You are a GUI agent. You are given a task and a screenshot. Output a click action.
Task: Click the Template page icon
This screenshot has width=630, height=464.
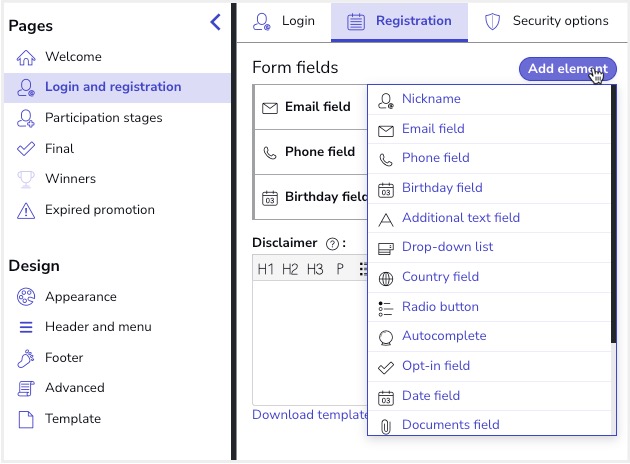[26, 419]
